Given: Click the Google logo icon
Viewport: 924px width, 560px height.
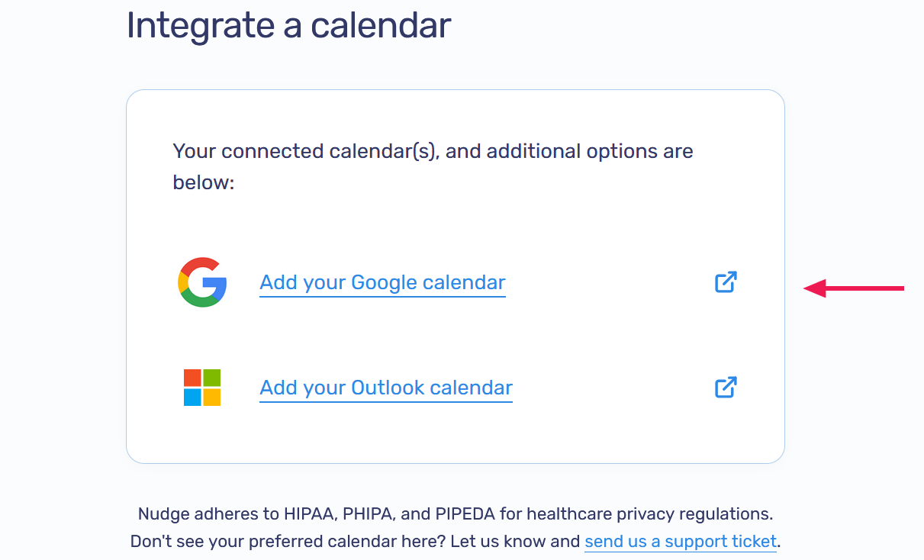Looking at the screenshot, I should tap(202, 282).
